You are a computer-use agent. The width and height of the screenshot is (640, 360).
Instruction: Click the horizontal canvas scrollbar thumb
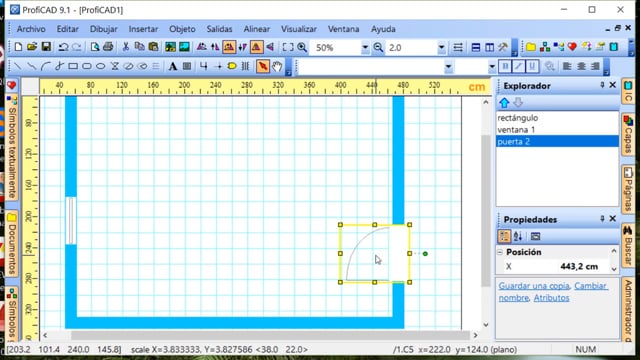pos(270,335)
